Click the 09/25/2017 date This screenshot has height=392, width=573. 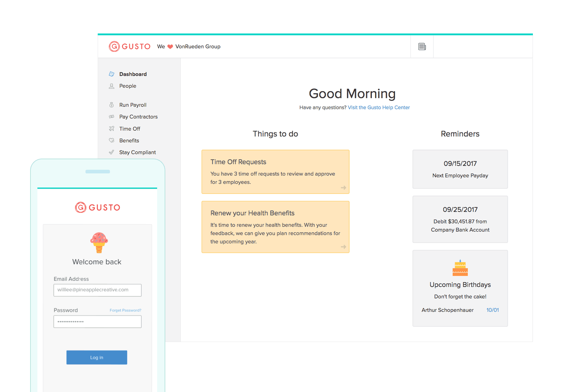460,209
